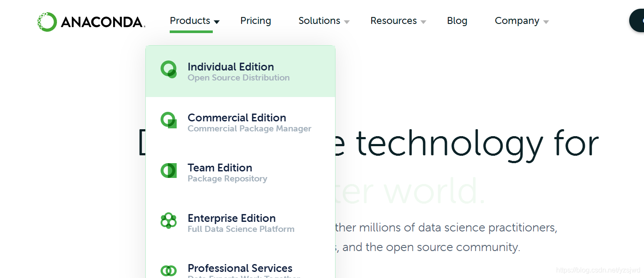
Task: Open the Company menu
Action: [x=517, y=21]
